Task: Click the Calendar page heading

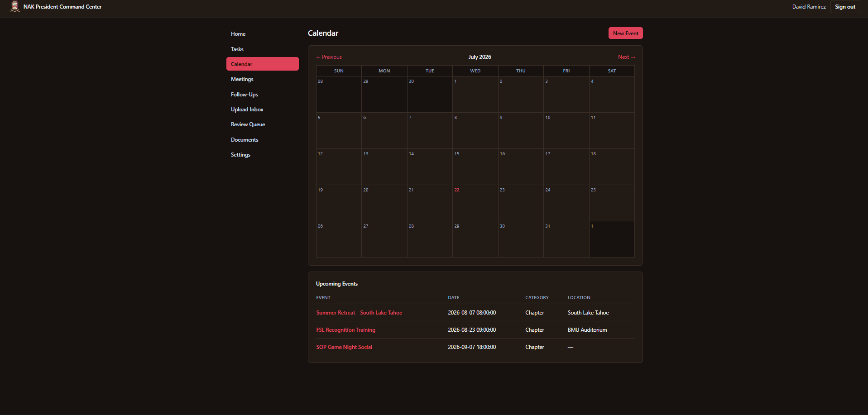Action: click(x=323, y=33)
